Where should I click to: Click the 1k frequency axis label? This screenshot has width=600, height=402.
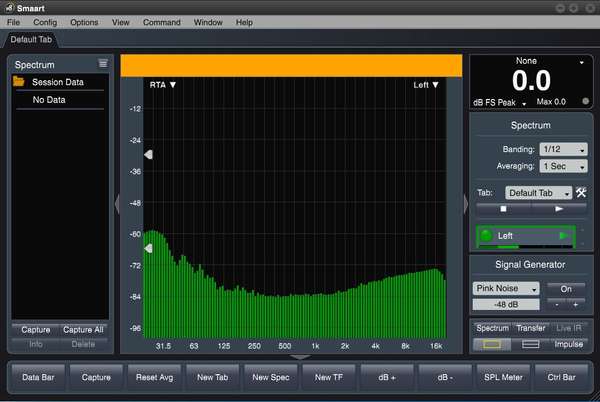315,346
